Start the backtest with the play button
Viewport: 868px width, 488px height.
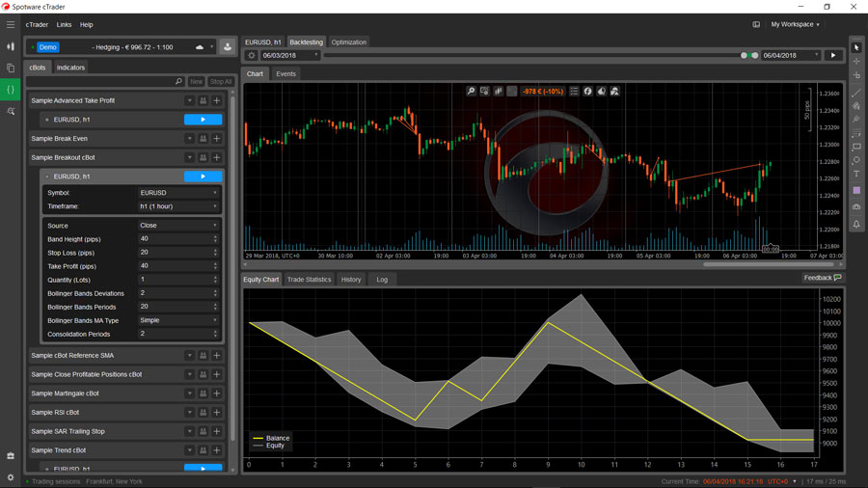point(833,55)
